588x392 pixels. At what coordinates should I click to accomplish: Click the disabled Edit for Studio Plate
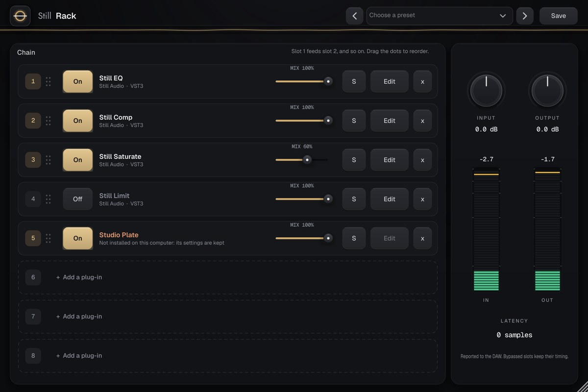pos(390,238)
